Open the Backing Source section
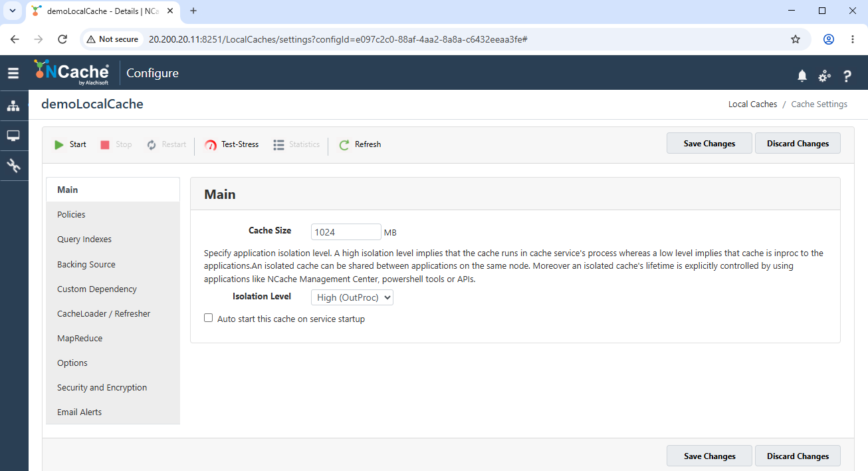Image resolution: width=868 pixels, height=471 pixels. pyautogui.click(x=113, y=264)
